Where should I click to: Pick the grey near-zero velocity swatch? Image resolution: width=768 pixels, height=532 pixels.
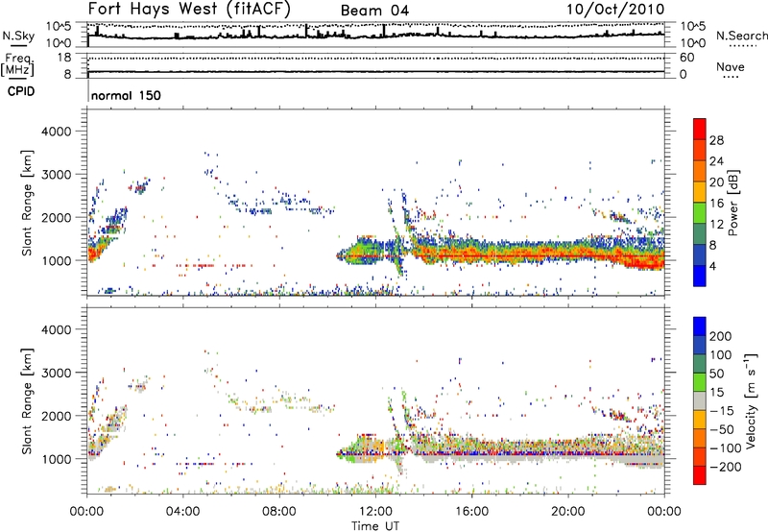[x=700, y=400]
